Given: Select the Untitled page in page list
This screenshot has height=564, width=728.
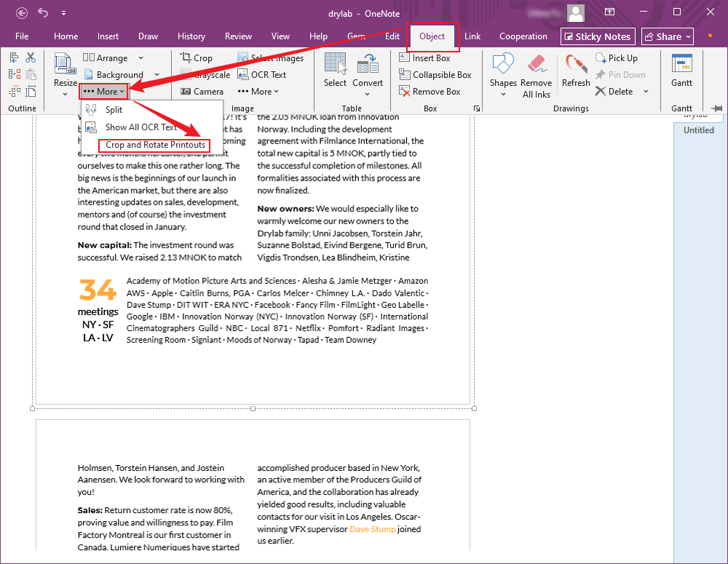Looking at the screenshot, I should click(698, 130).
